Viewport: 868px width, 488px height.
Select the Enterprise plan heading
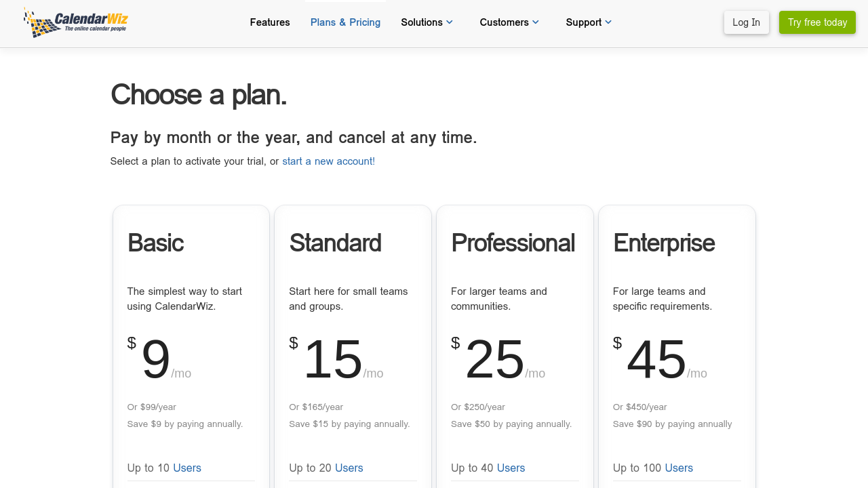tap(663, 243)
